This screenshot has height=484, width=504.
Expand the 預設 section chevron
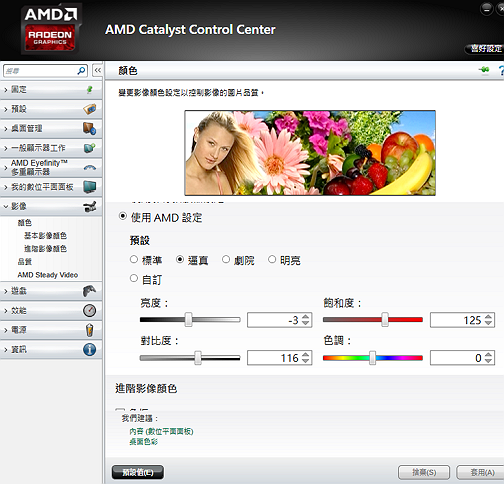pos(6,109)
